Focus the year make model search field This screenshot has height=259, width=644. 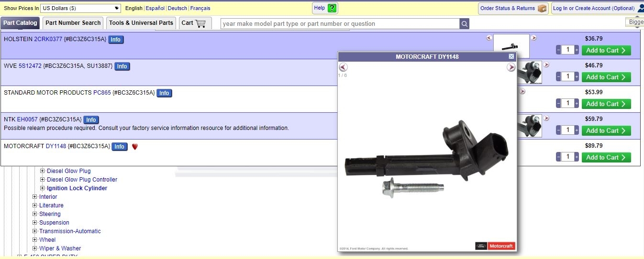click(340, 24)
